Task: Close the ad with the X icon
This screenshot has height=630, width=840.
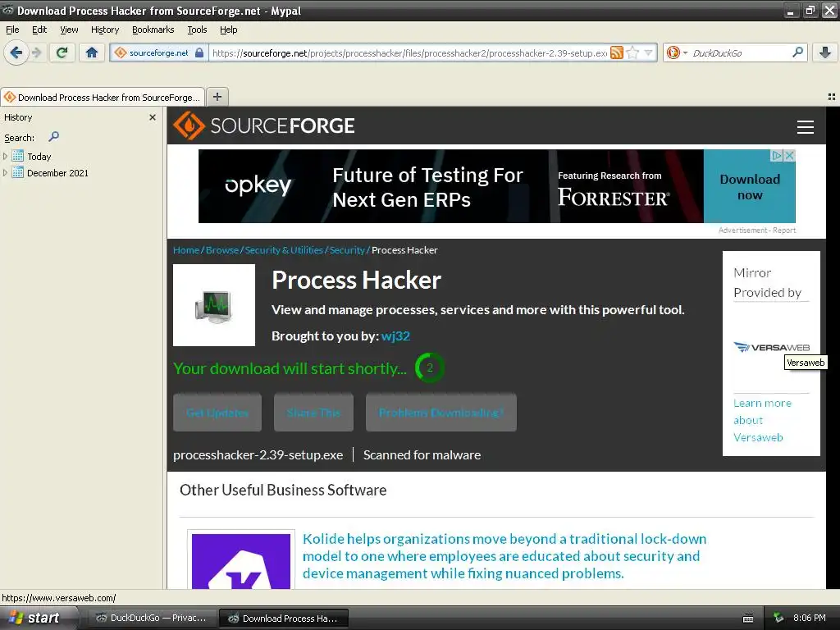Action: click(x=789, y=155)
